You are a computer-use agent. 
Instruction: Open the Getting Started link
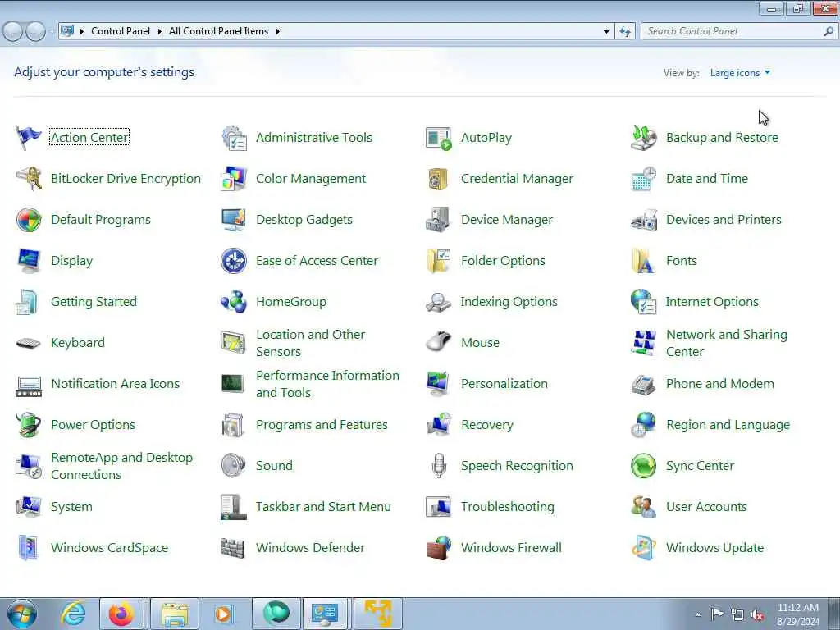[94, 302]
